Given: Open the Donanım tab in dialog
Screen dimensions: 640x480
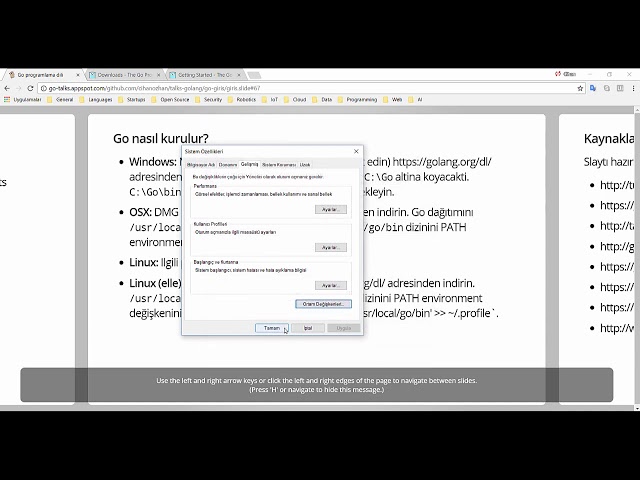Looking at the screenshot, I should [228, 165].
